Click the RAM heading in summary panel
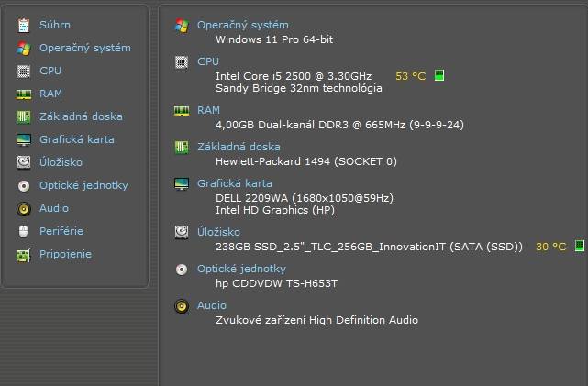The height and width of the screenshot is (386, 588). [x=208, y=110]
